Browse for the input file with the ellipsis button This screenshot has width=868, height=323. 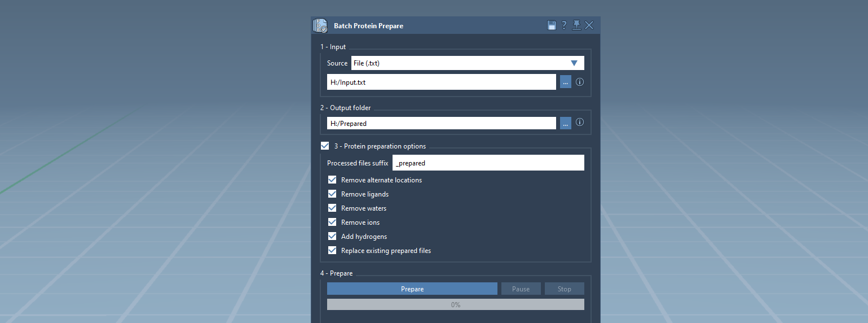point(565,82)
